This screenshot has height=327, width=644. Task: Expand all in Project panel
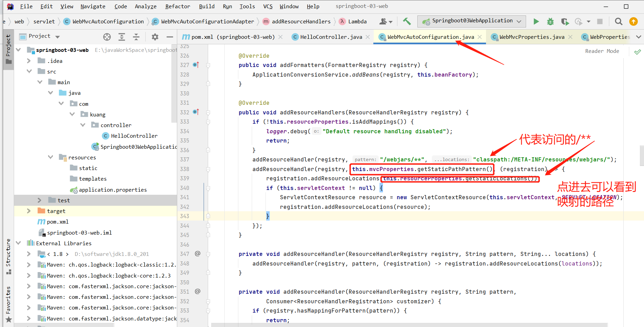(x=122, y=37)
